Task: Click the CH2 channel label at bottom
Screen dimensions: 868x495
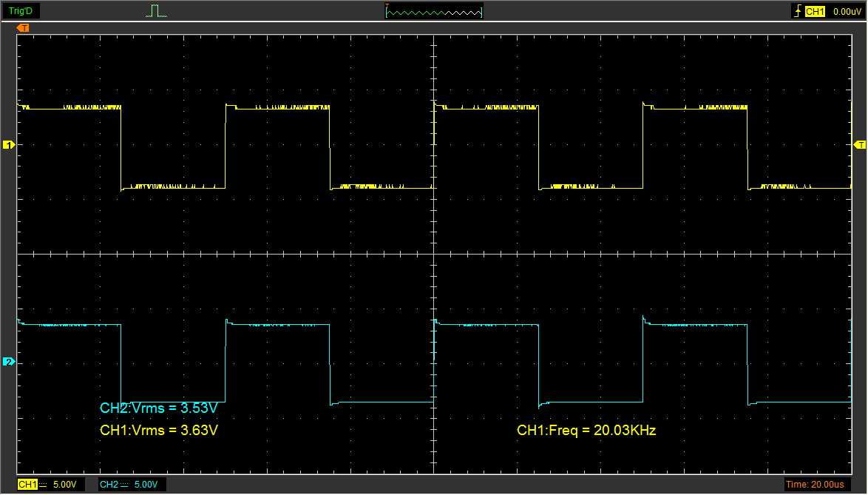Action: [x=109, y=485]
